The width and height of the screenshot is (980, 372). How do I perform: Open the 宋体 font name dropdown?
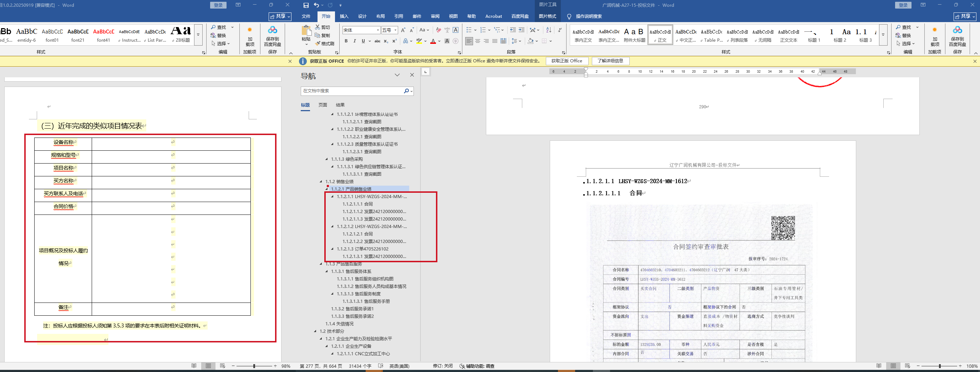377,30
